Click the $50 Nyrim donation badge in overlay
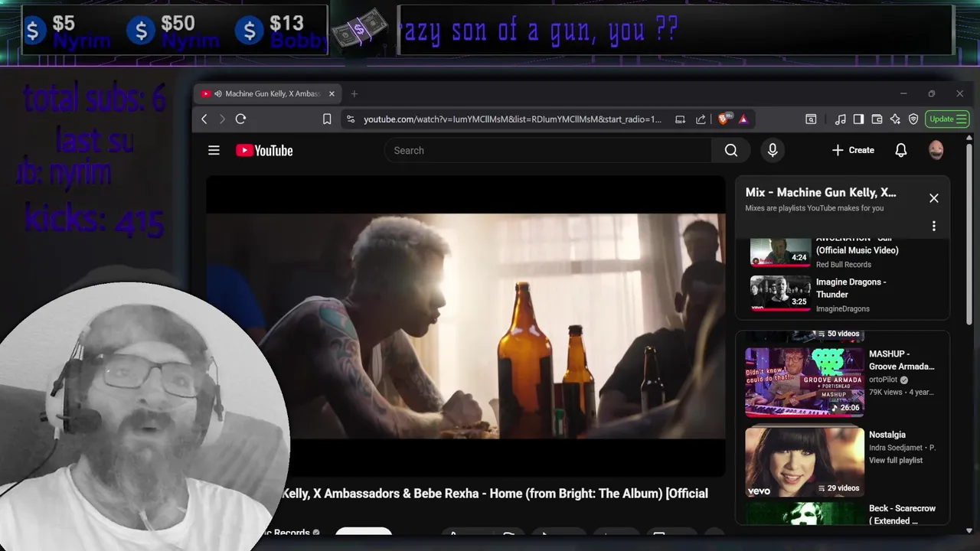The height and width of the screenshot is (551, 980). pyautogui.click(x=173, y=31)
